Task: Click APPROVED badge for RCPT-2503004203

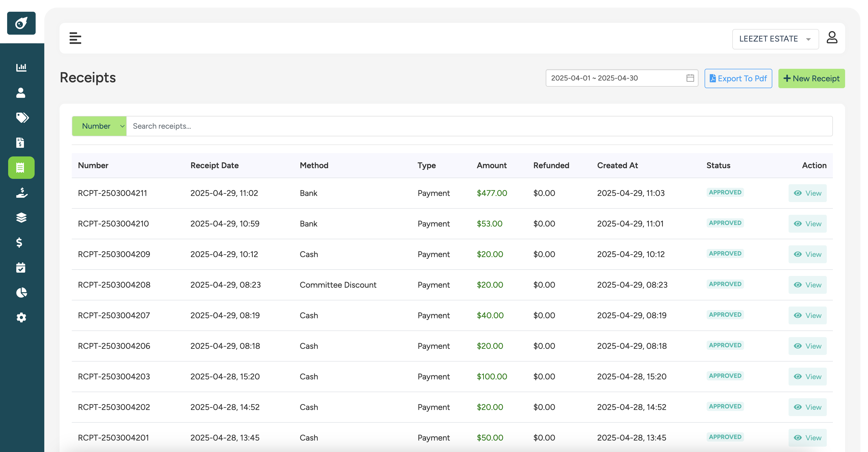Action: pos(725,376)
